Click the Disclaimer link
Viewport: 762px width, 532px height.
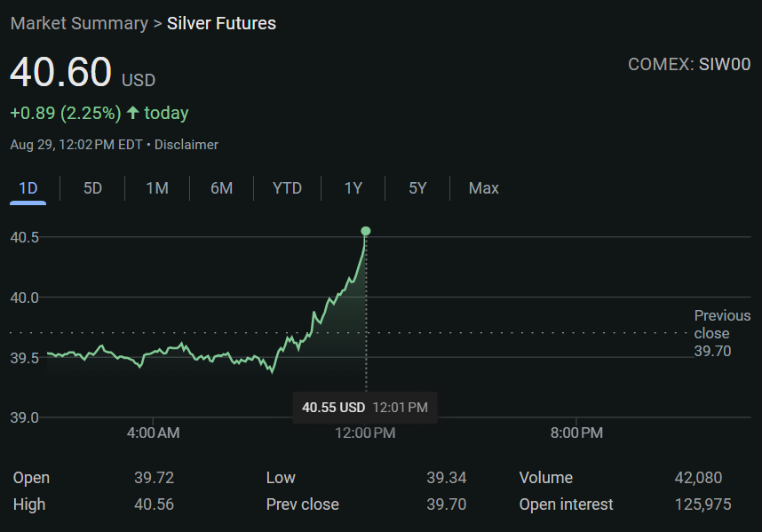pyautogui.click(x=187, y=145)
